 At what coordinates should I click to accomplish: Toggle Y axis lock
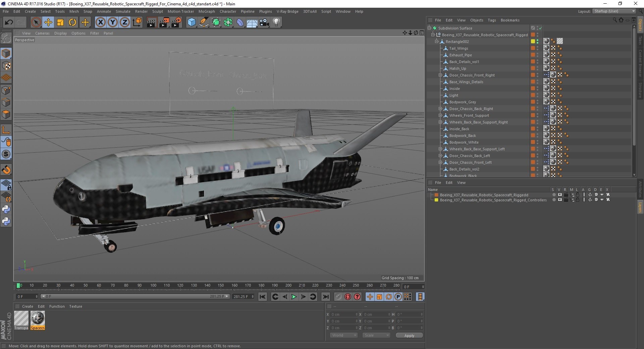[x=113, y=22]
